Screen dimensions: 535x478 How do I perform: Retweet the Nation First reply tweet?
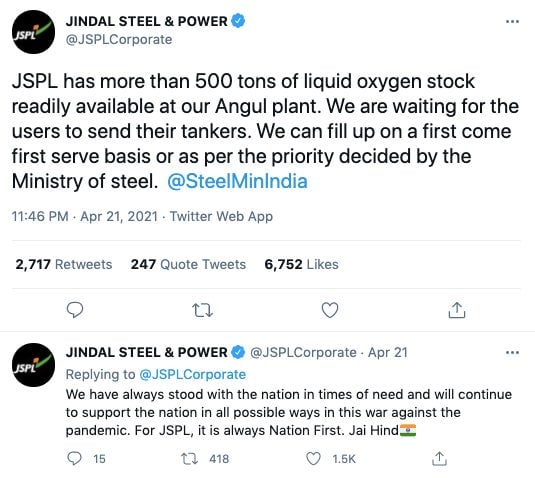point(189,459)
